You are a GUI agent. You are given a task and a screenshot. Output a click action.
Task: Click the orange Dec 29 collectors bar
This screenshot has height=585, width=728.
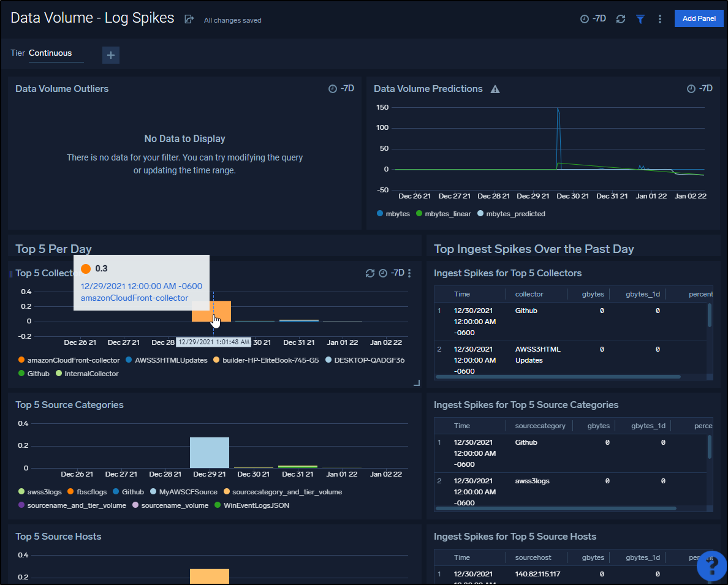pyautogui.click(x=211, y=311)
